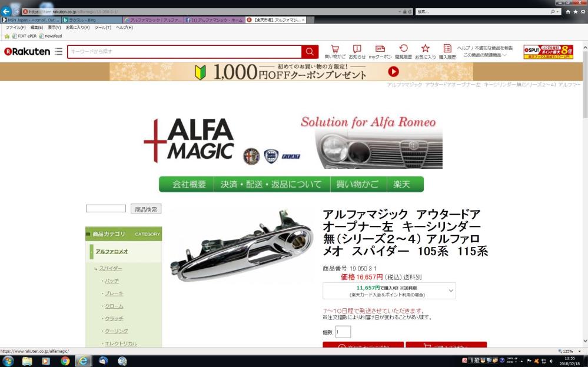
Task: Switch to ラクスル - Bing tab
Action: [x=92, y=20]
